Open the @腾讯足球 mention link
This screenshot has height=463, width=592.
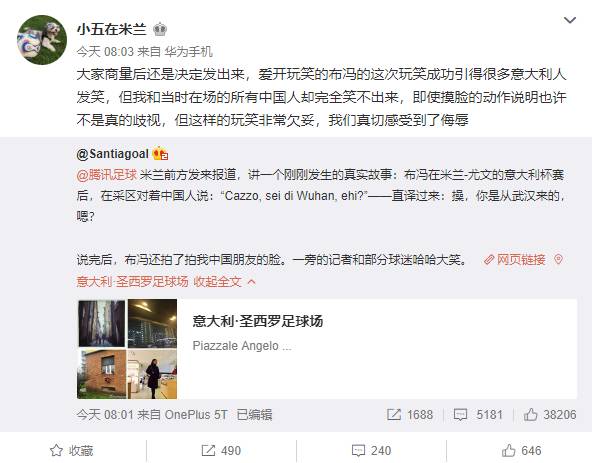coord(106,175)
